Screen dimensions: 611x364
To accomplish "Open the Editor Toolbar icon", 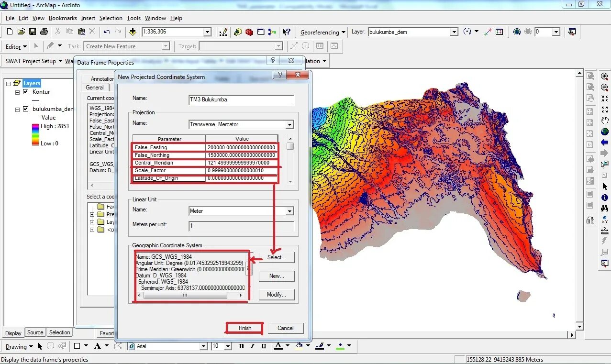I will coord(223,32).
